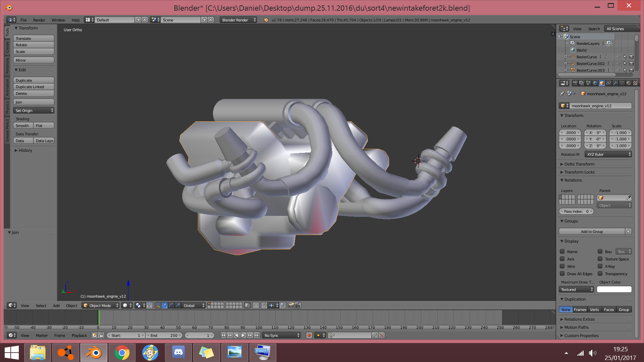Open the File menu
Screen dimensions: 644x362
click(x=23, y=20)
